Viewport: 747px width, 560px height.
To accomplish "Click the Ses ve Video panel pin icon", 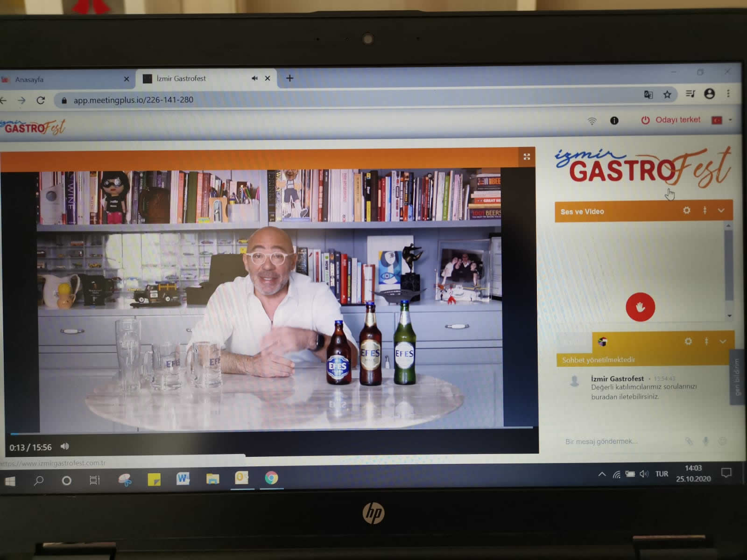I will click(x=705, y=210).
